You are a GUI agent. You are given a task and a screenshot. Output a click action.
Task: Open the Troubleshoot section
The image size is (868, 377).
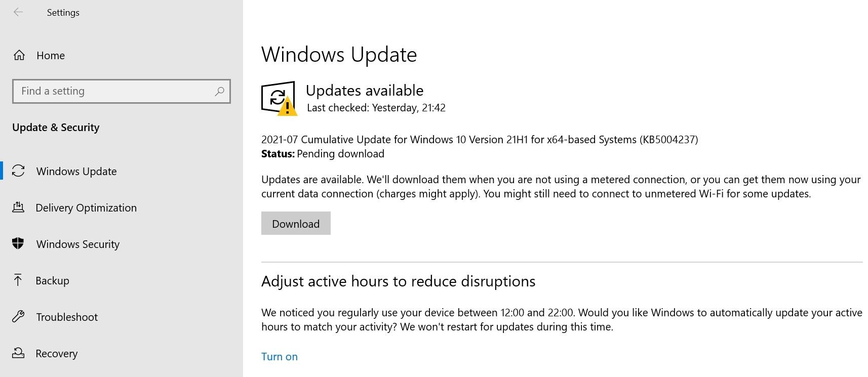[x=67, y=317]
